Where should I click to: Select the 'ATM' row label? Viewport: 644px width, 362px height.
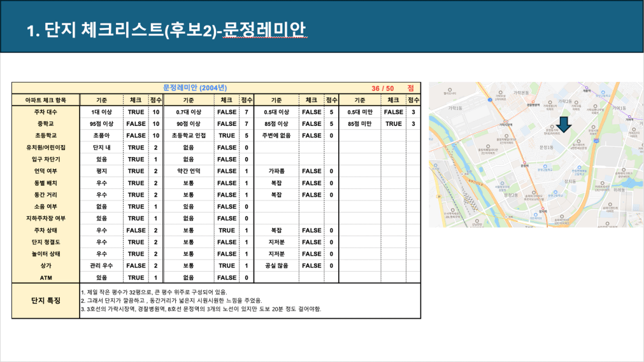point(46,278)
